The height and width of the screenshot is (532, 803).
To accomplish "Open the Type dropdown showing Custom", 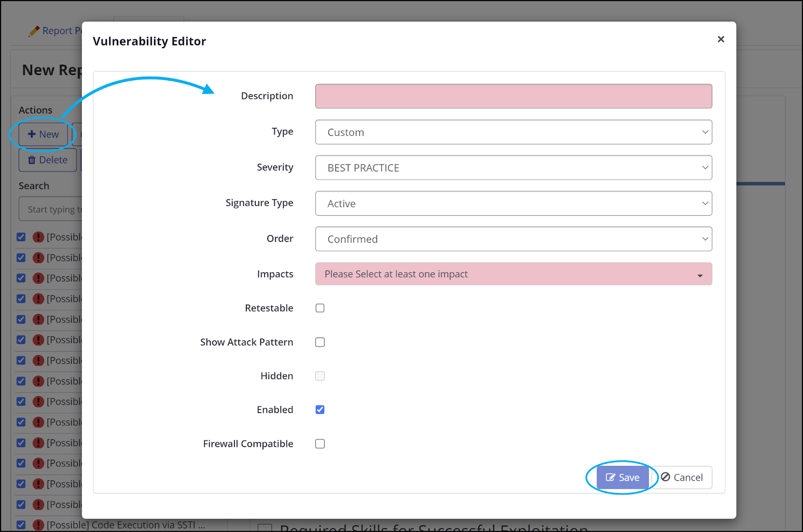I will (513, 132).
